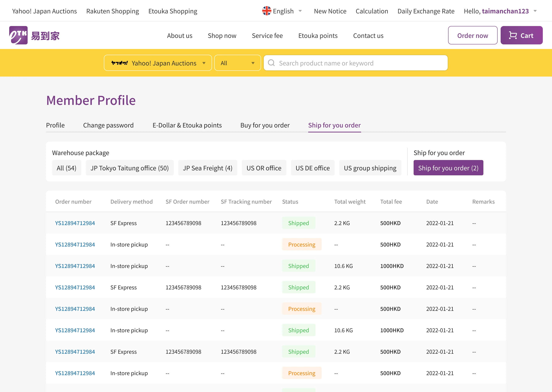Image resolution: width=552 pixels, height=392 pixels.
Task: Open the E-Dollar & Etouka points tab
Action: click(187, 125)
